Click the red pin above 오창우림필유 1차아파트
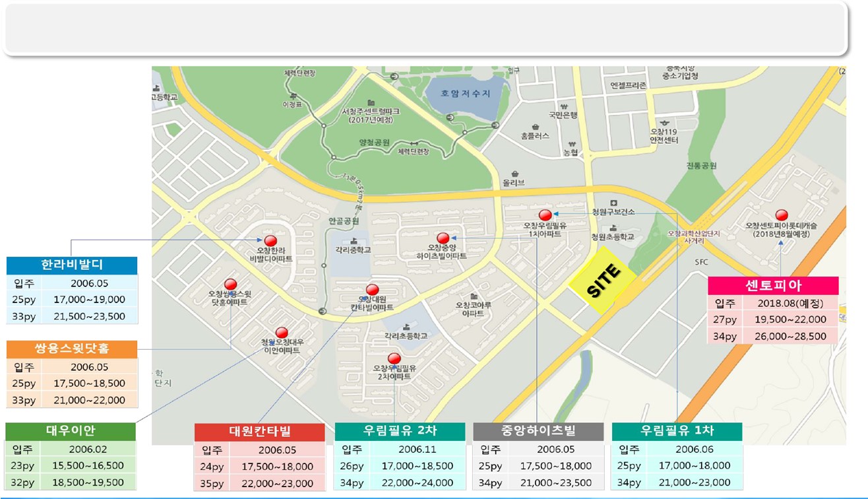The width and height of the screenshot is (868, 499). (x=545, y=215)
